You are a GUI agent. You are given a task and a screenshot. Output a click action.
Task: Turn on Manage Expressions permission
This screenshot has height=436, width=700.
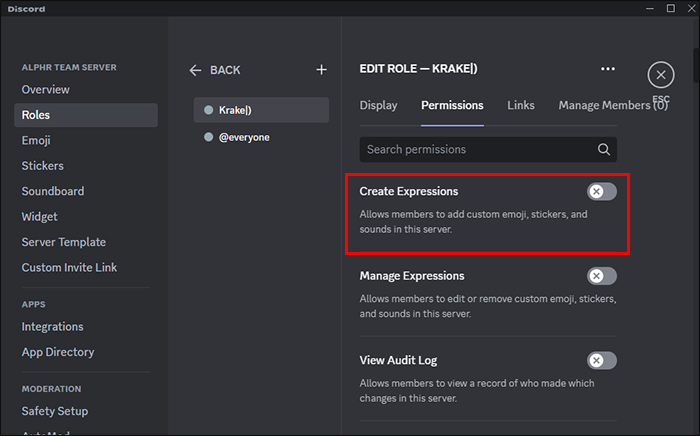[601, 276]
